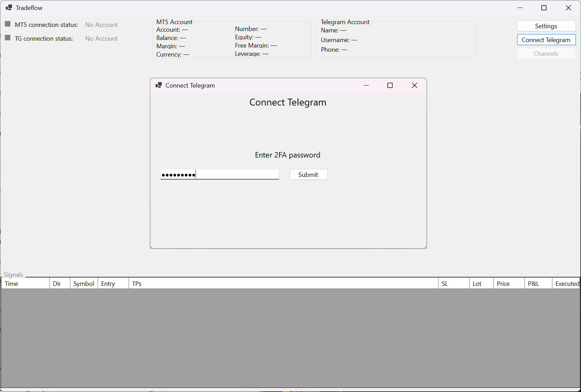Click the MT5 connection status indicator square

coord(8,24)
